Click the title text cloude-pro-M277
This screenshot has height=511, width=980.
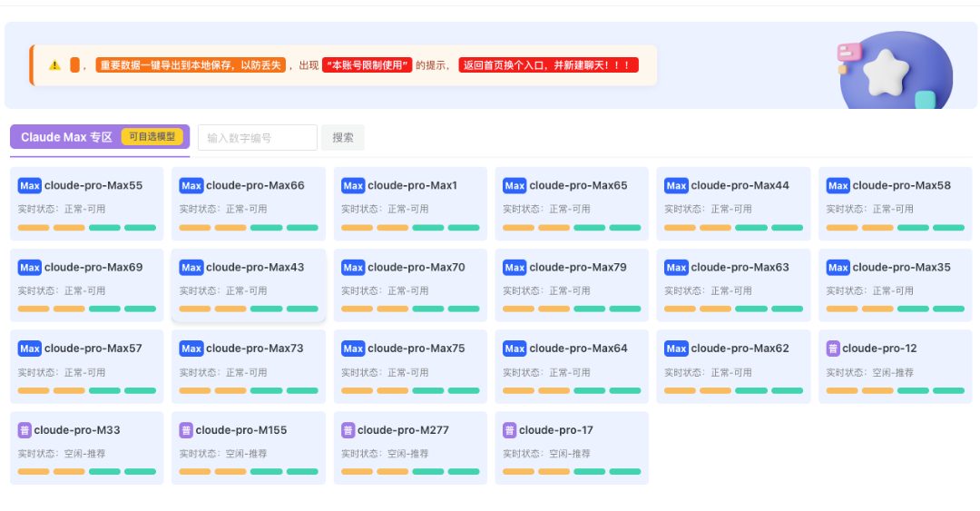[403, 430]
